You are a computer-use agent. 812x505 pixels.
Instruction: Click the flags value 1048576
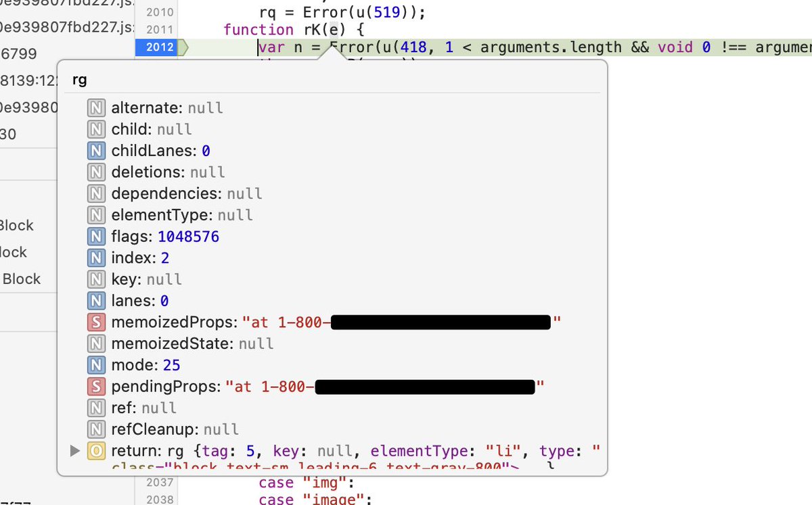click(x=188, y=237)
